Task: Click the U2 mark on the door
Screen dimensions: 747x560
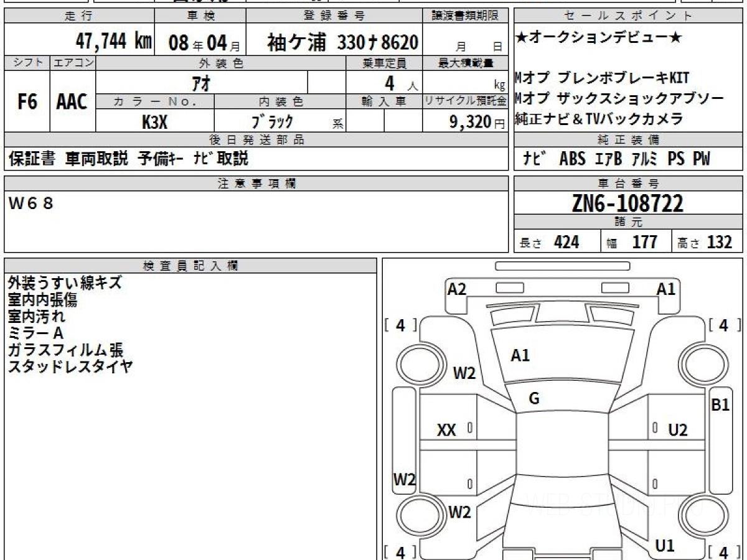Action: pyautogui.click(x=678, y=429)
